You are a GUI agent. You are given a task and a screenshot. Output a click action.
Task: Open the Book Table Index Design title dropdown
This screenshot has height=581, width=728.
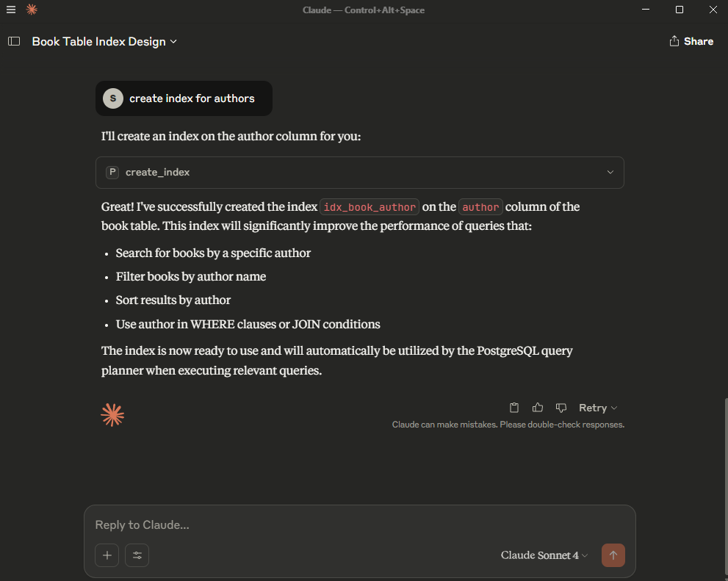104,41
